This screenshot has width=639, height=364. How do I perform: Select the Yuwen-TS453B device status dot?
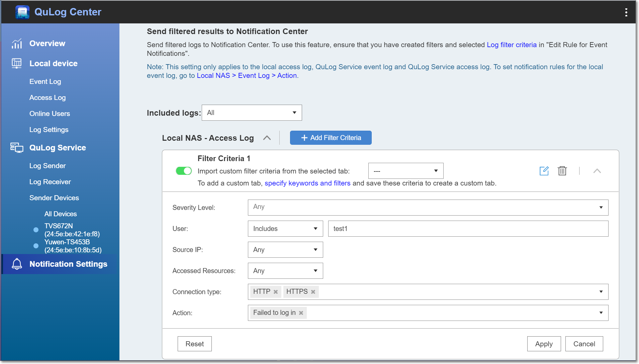click(x=36, y=246)
